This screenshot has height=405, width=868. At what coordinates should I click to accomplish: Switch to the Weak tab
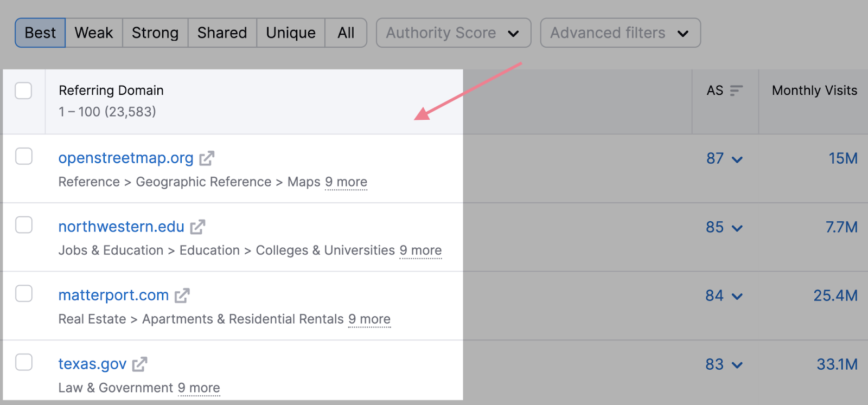click(x=94, y=33)
